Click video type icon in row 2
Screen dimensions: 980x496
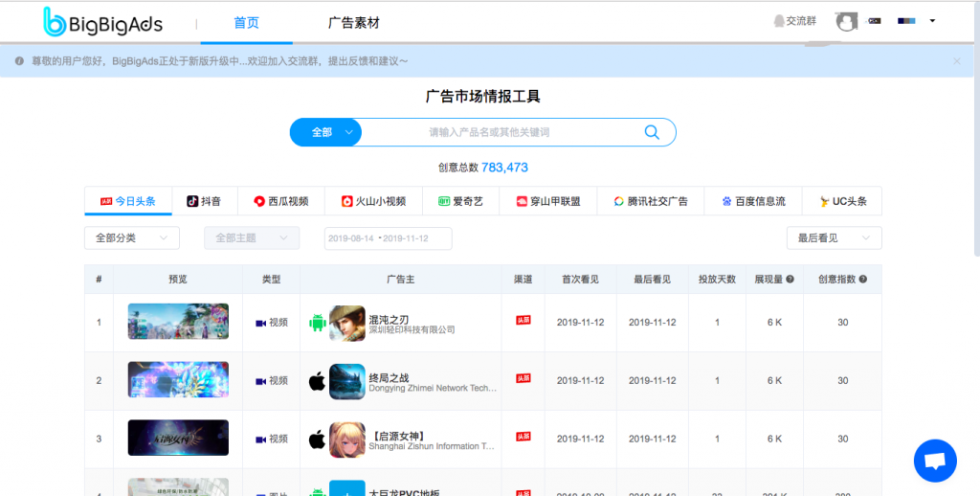coord(260,381)
